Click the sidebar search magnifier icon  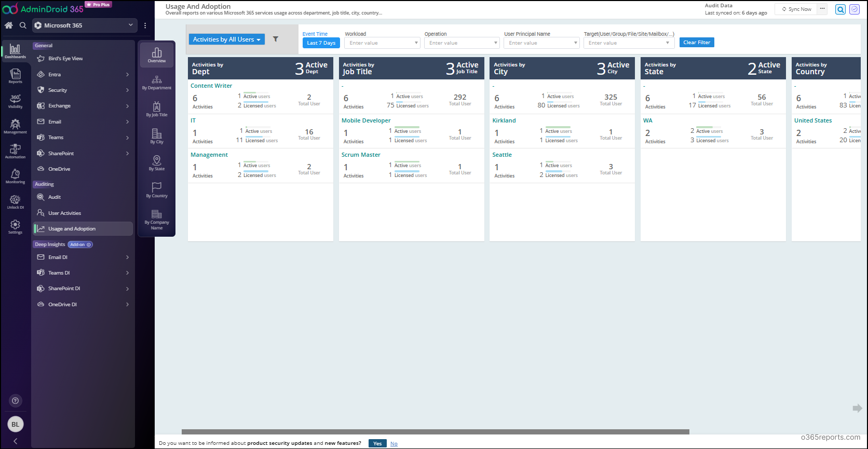click(x=23, y=25)
